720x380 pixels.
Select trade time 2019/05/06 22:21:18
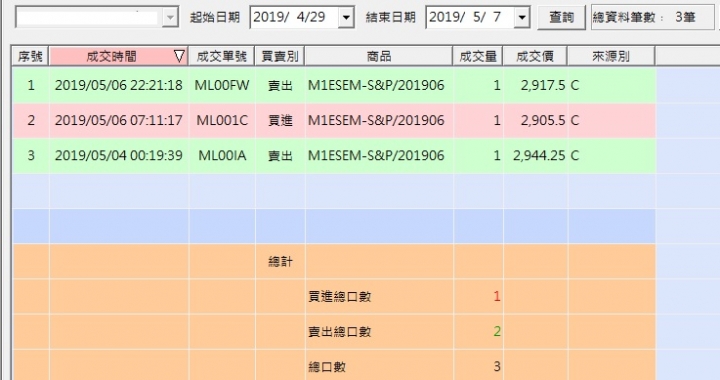118,85
